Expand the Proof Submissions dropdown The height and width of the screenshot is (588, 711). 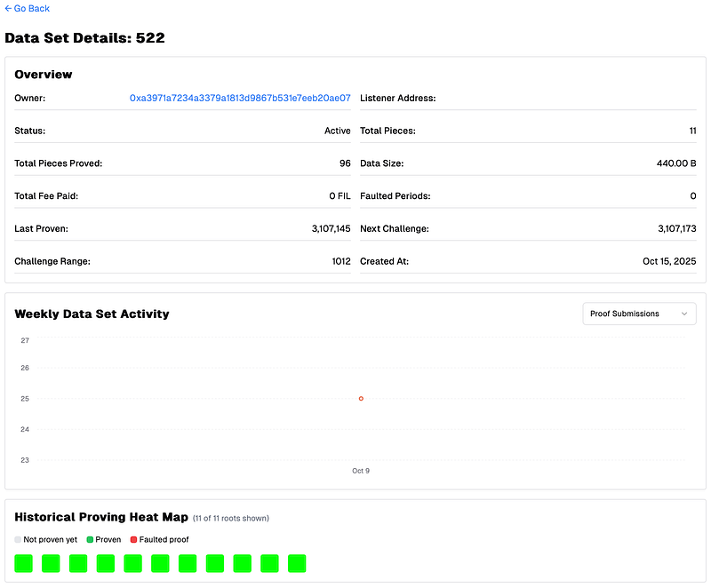(639, 314)
